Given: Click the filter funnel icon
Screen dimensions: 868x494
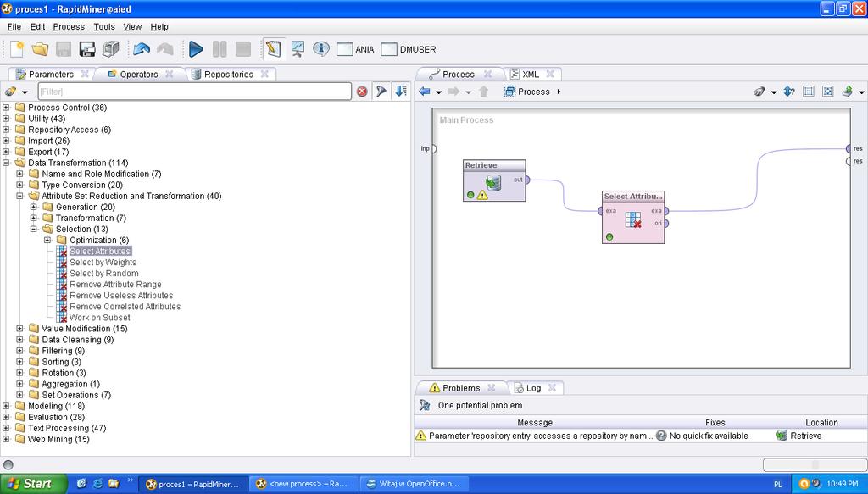Looking at the screenshot, I should (x=381, y=92).
